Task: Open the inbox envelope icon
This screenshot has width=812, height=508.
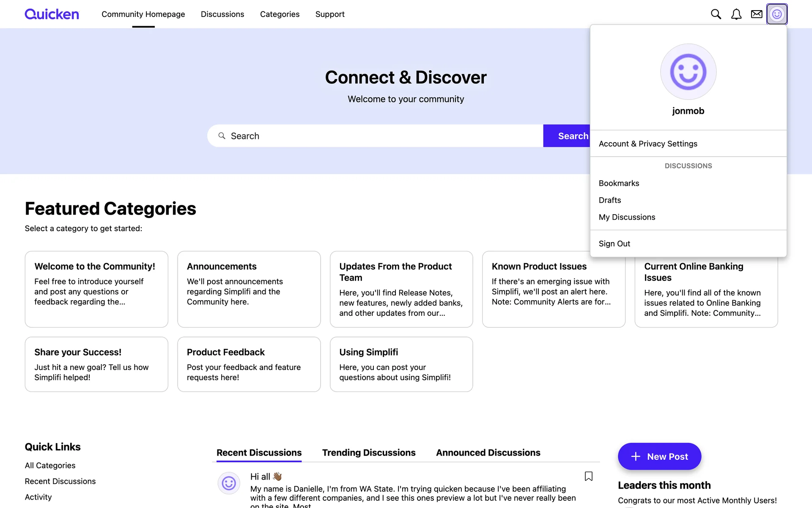Action: pos(756,14)
